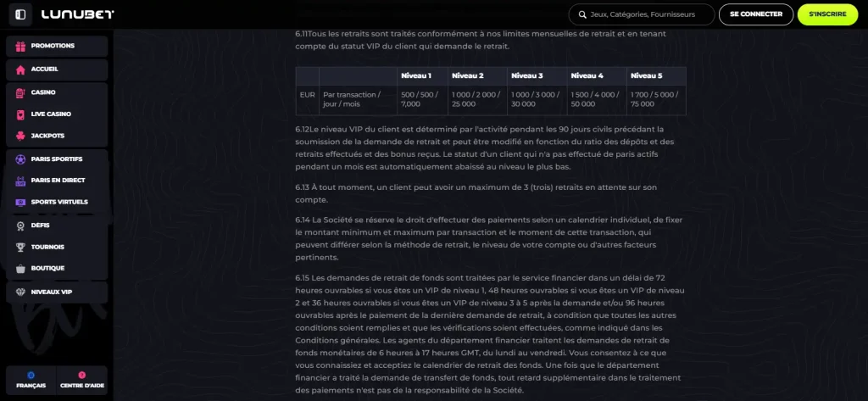Click the search magnifier icon
Viewport: 868px width, 401px height.
click(x=581, y=14)
